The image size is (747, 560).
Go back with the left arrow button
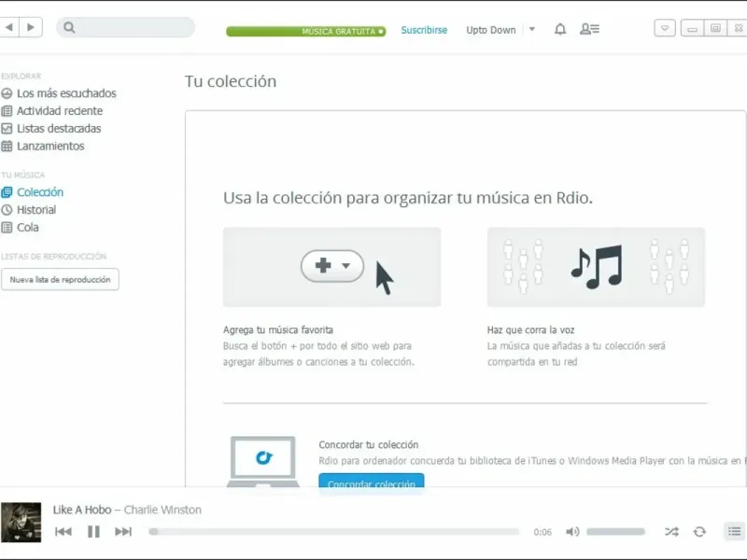coord(9,27)
